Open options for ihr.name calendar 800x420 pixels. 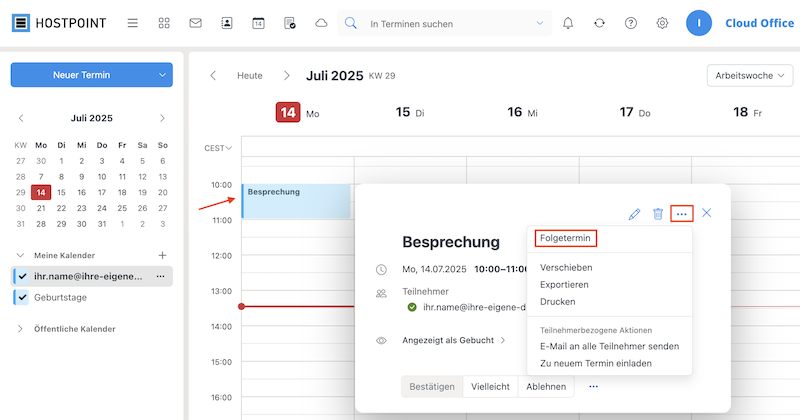[x=160, y=276]
